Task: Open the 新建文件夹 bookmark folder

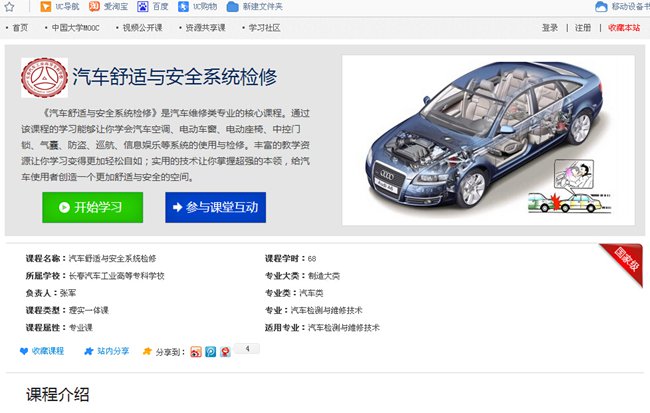Action: (x=255, y=7)
